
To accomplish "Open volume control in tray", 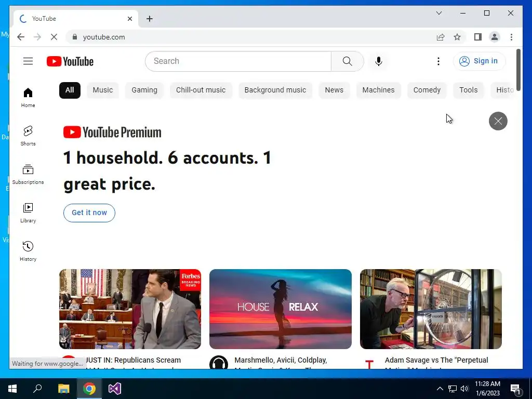I will pyautogui.click(x=465, y=389).
